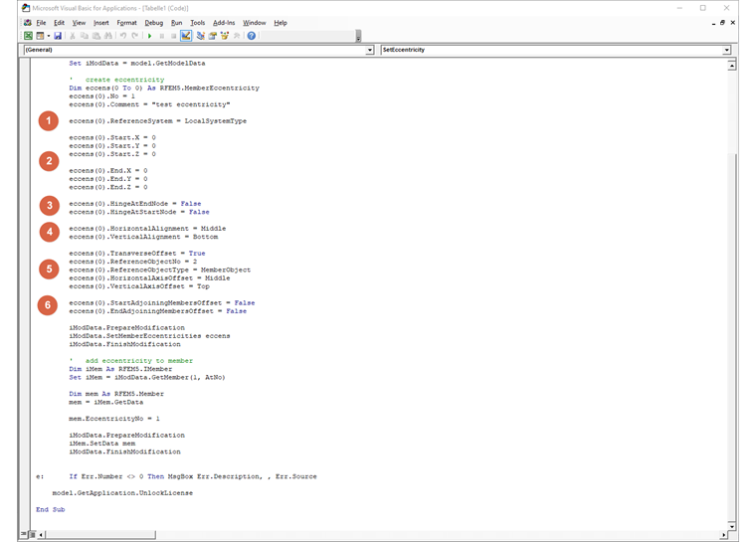Open the Project Explorer icon
The width and height of the screenshot is (756, 542).
coord(200,36)
